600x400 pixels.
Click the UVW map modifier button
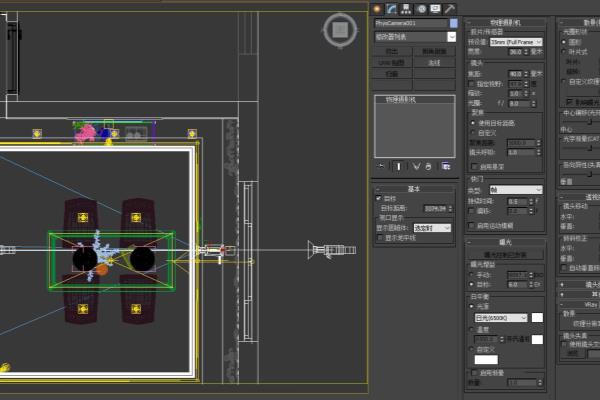pyautogui.click(x=392, y=62)
